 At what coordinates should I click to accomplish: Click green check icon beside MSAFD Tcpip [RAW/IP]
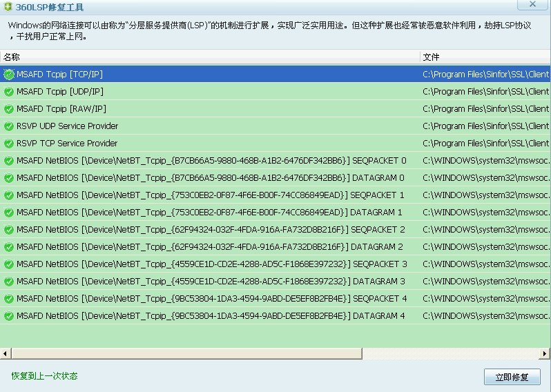(x=9, y=109)
